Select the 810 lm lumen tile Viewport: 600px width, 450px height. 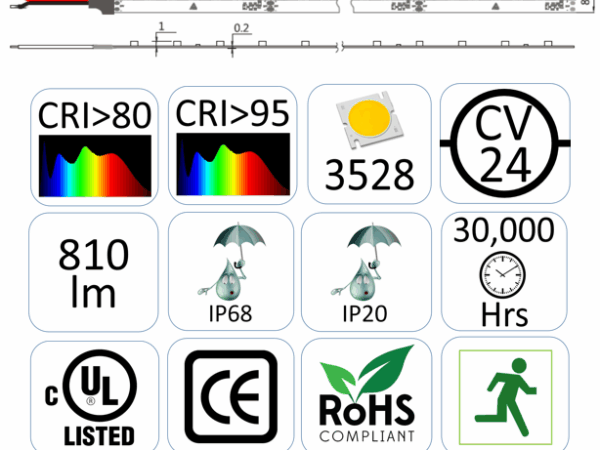pos(93,272)
